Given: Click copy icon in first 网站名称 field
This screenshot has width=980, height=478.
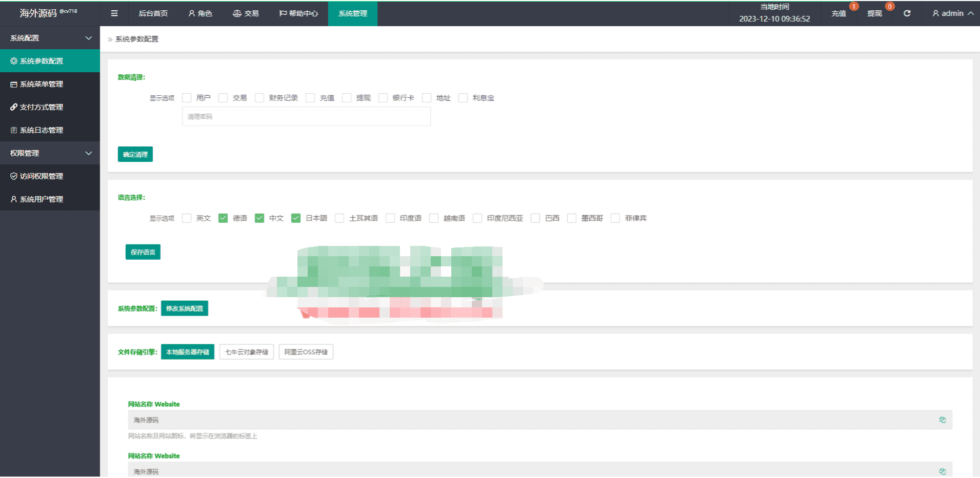Looking at the screenshot, I should [942, 420].
